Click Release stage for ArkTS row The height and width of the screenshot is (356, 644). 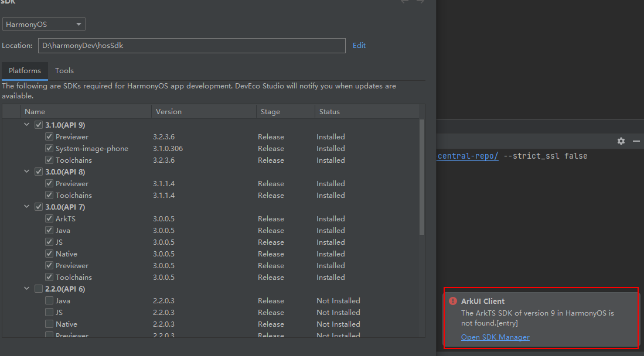click(x=271, y=218)
